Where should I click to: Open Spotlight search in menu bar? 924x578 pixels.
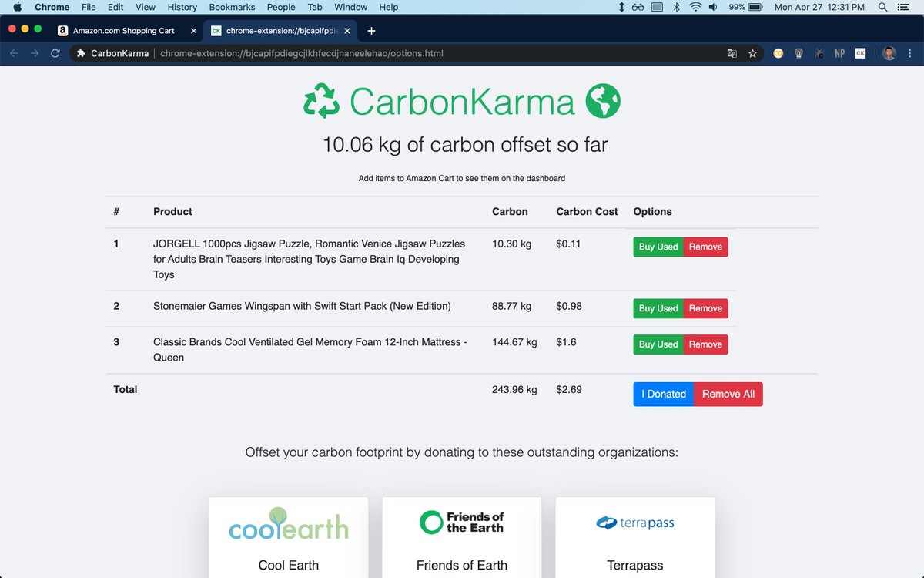tap(883, 7)
